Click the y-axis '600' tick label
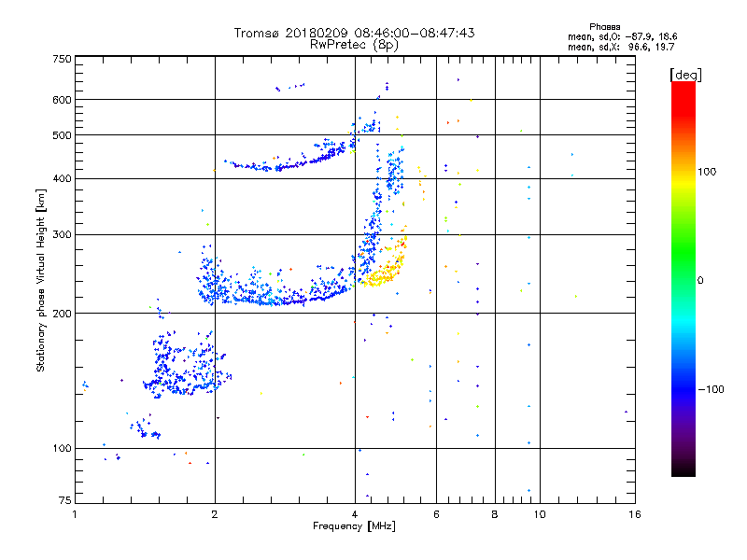The width and height of the screenshot is (747, 560). coord(62,100)
